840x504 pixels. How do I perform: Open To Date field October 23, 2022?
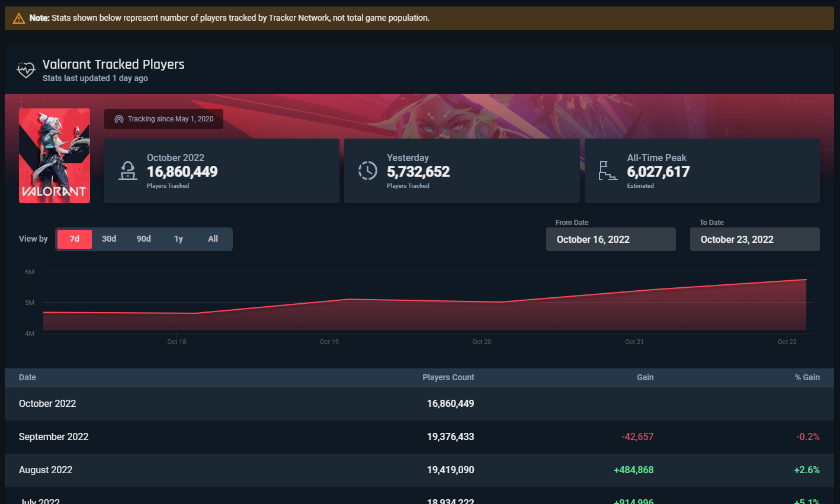coord(755,239)
